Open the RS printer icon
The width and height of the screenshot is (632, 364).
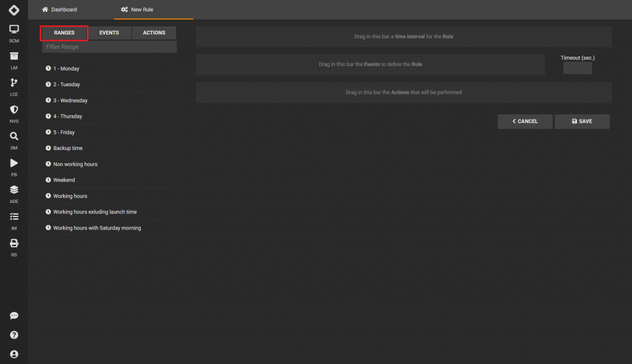(14, 243)
